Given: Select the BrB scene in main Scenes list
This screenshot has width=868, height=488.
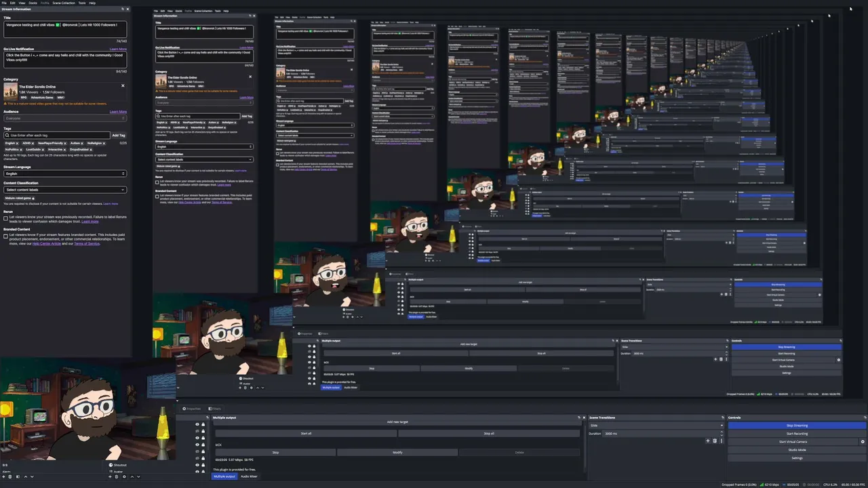Looking at the screenshot, I should (5, 465).
